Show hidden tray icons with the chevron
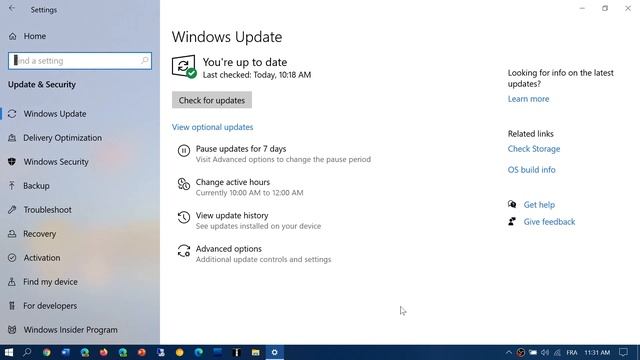Screen dimensions: 640x360 (508, 353)
